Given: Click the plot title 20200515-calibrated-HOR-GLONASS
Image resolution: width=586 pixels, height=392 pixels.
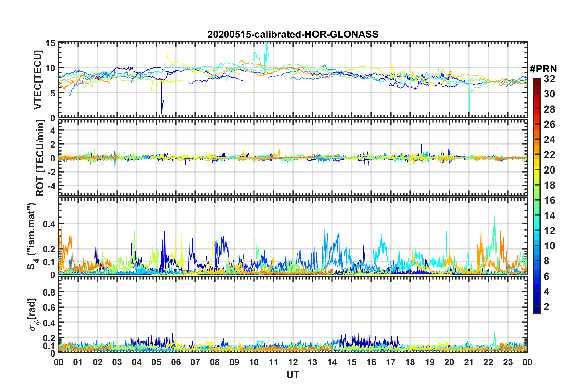Looking at the screenshot, I should [x=293, y=34].
